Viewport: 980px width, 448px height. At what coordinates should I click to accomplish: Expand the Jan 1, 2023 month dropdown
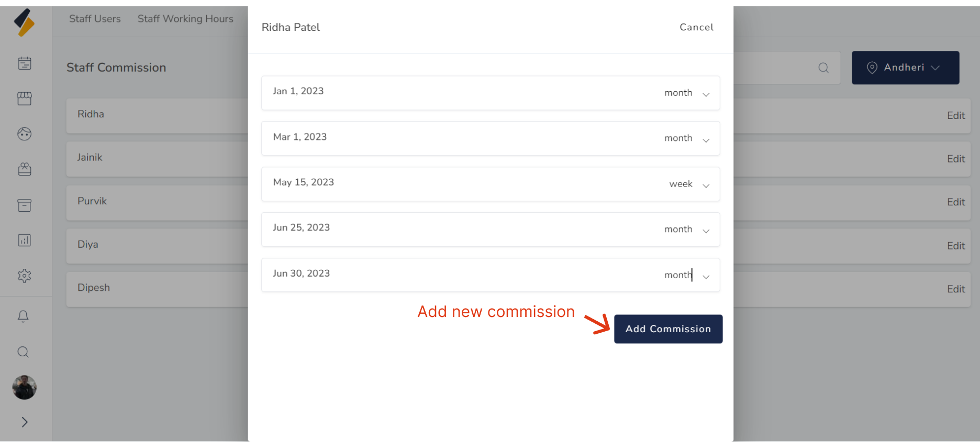(706, 94)
